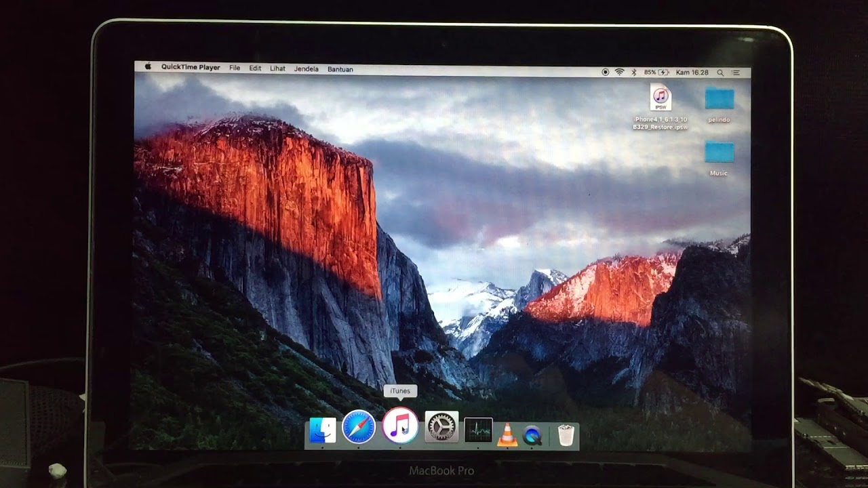This screenshot has height=488, width=868.
Task: Select the Music folder on desktop
Action: pyautogui.click(x=719, y=152)
